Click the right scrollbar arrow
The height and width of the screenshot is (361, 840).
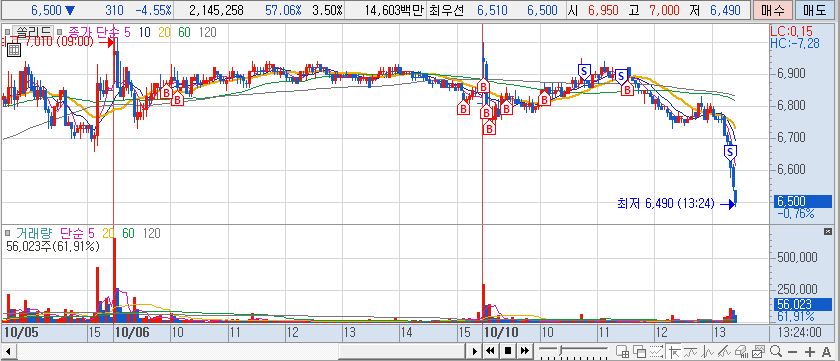pyautogui.click(x=474, y=351)
